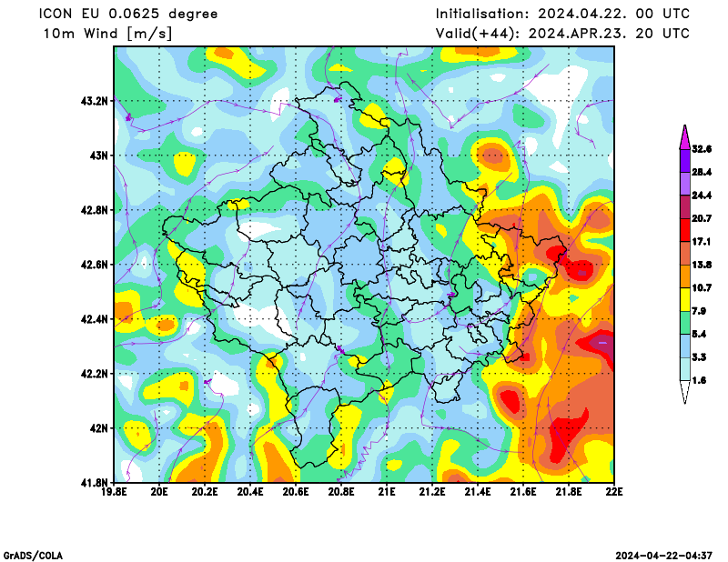The image size is (728, 562).
Task: Click the 7.9 legend value
Action: click(x=699, y=311)
